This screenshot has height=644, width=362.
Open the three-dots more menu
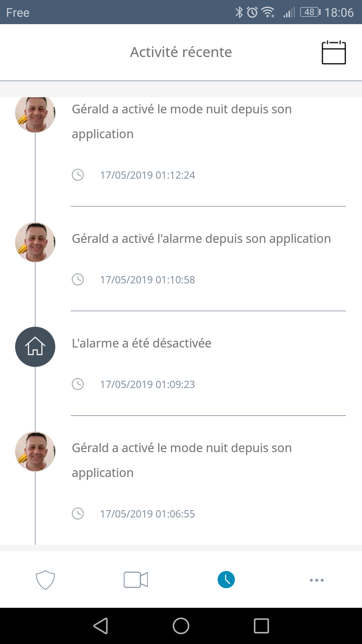tap(317, 580)
